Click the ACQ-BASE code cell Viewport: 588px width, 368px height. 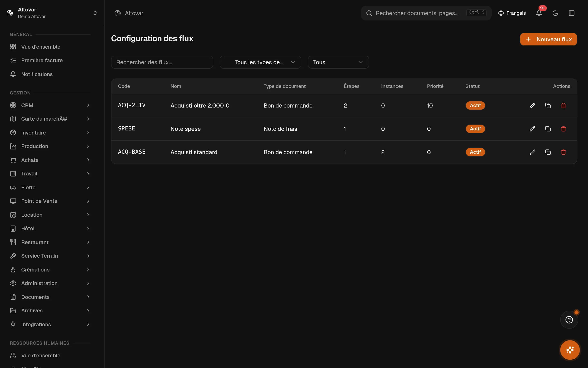pos(132,152)
